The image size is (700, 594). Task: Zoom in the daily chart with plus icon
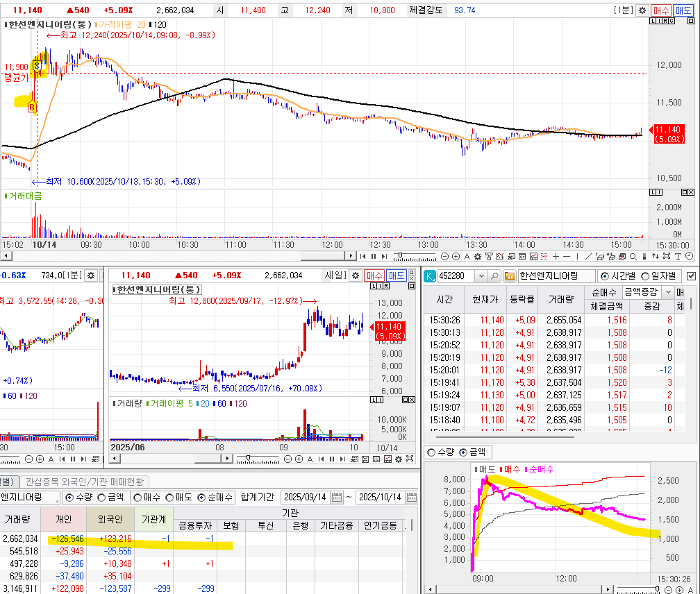pos(299,459)
